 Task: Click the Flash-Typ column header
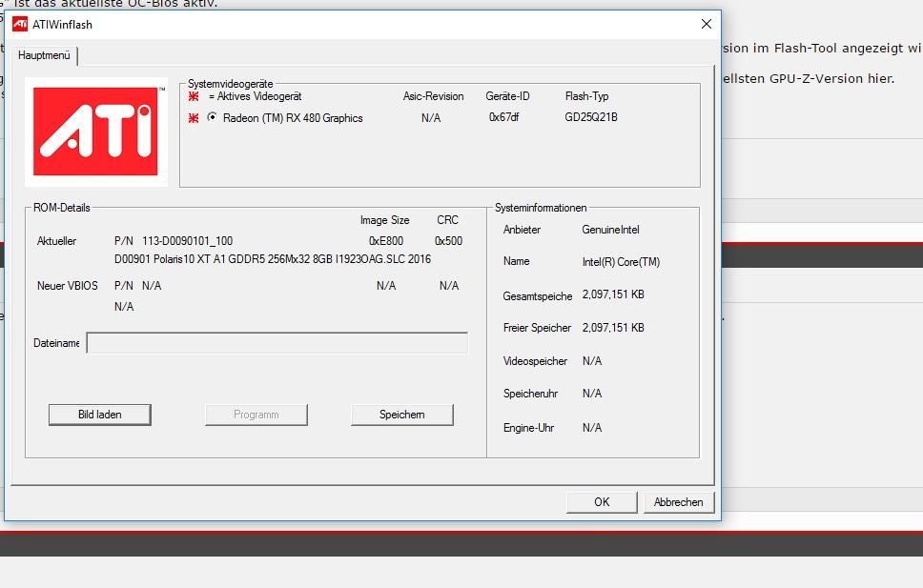tap(586, 96)
